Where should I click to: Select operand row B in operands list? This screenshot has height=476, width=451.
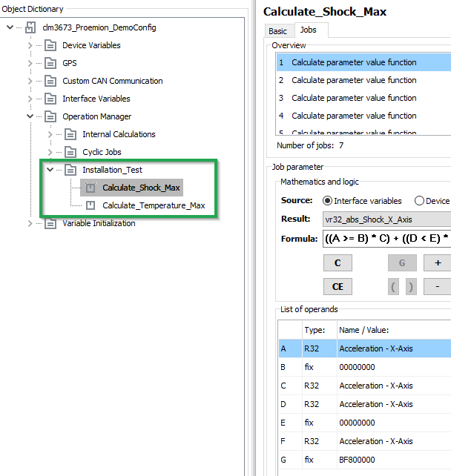tap(363, 367)
